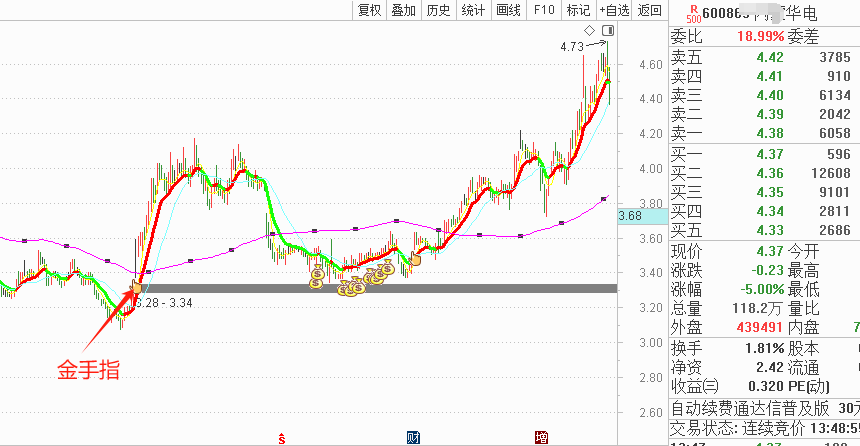Click the 最高 day high label
This screenshot has width=860, height=446.
click(803, 270)
